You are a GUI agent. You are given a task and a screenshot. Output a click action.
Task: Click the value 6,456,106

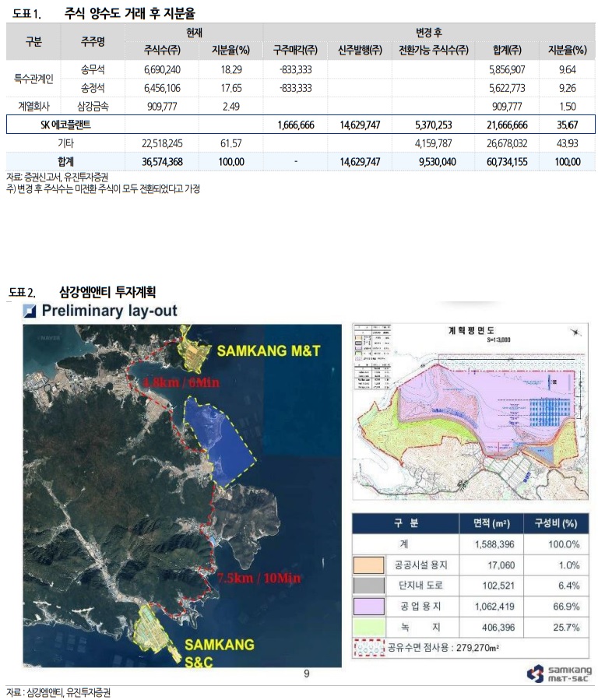click(x=162, y=88)
